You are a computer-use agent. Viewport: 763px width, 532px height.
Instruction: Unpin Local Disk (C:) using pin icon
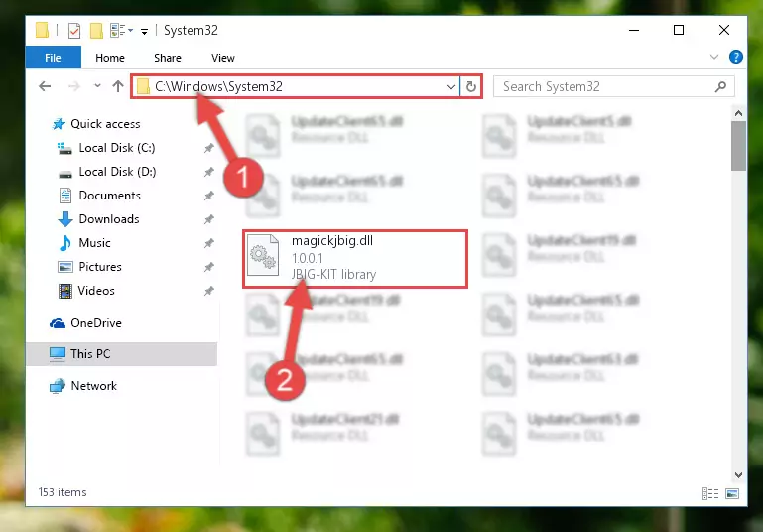[x=208, y=148]
